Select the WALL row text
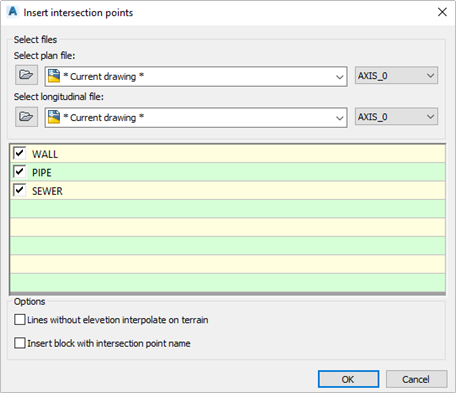The width and height of the screenshot is (456, 393). (45, 154)
